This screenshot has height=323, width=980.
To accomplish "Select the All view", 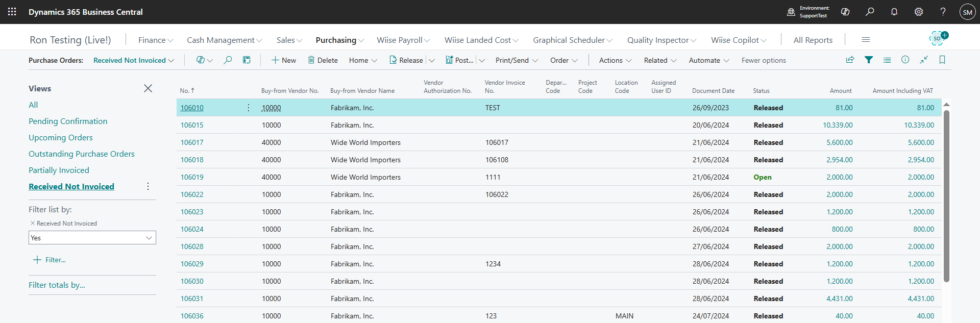I will pyautogui.click(x=33, y=105).
